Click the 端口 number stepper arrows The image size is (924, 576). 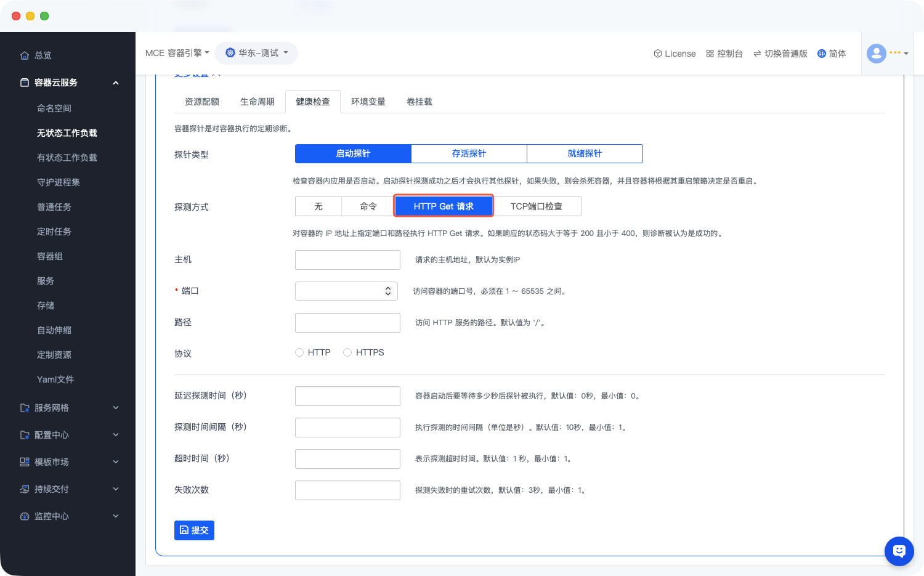point(388,291)
